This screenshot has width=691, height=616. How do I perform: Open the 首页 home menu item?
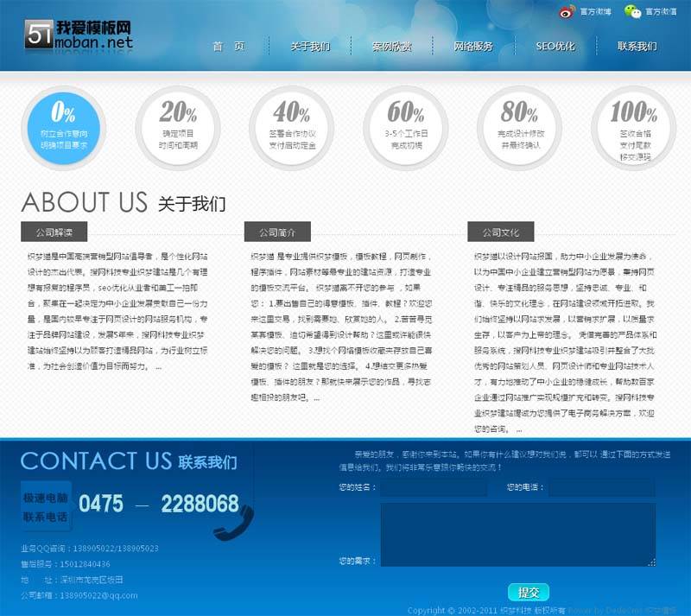pyautogui.click(x=229, y=47)
